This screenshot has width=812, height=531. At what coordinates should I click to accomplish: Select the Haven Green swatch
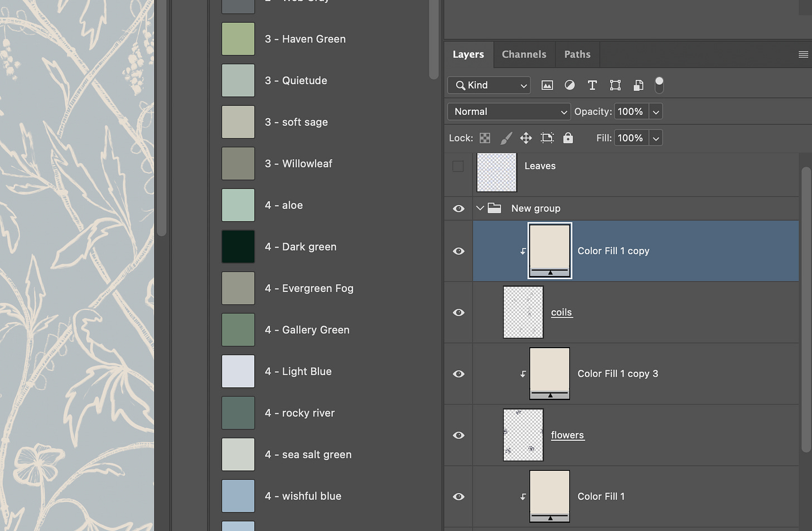pos(238,39)
